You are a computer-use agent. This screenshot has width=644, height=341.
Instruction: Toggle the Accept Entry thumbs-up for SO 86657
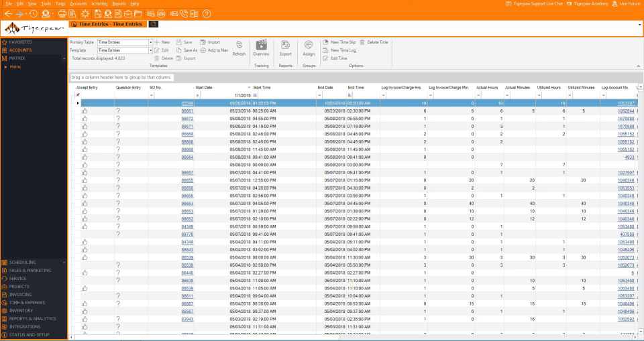point(85,172)
